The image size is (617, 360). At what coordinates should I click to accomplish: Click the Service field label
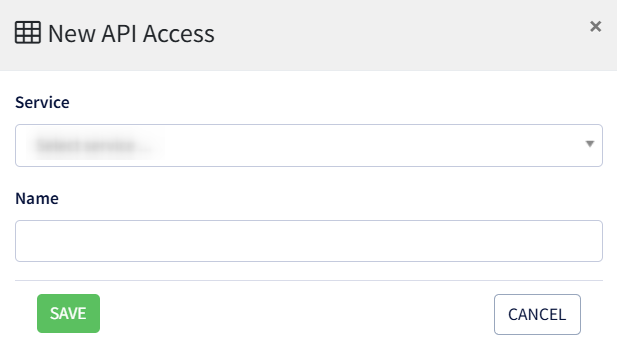(42, 102)
